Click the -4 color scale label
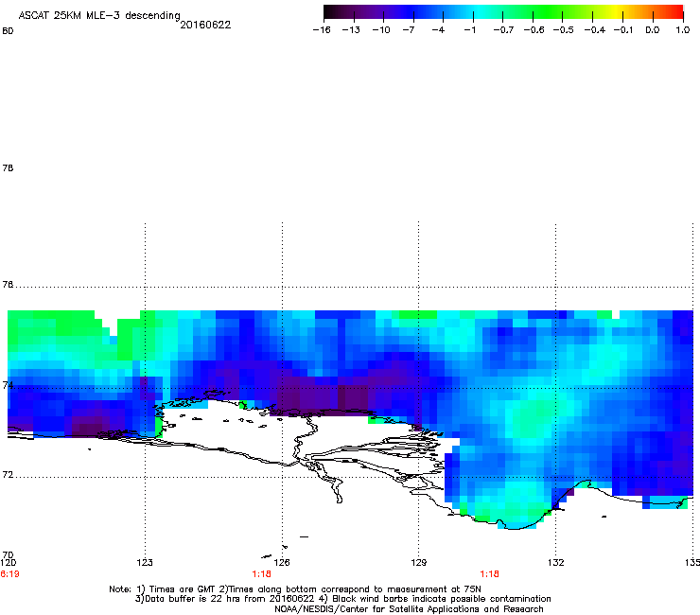This screenshot has width=700, height=615. 438,30
